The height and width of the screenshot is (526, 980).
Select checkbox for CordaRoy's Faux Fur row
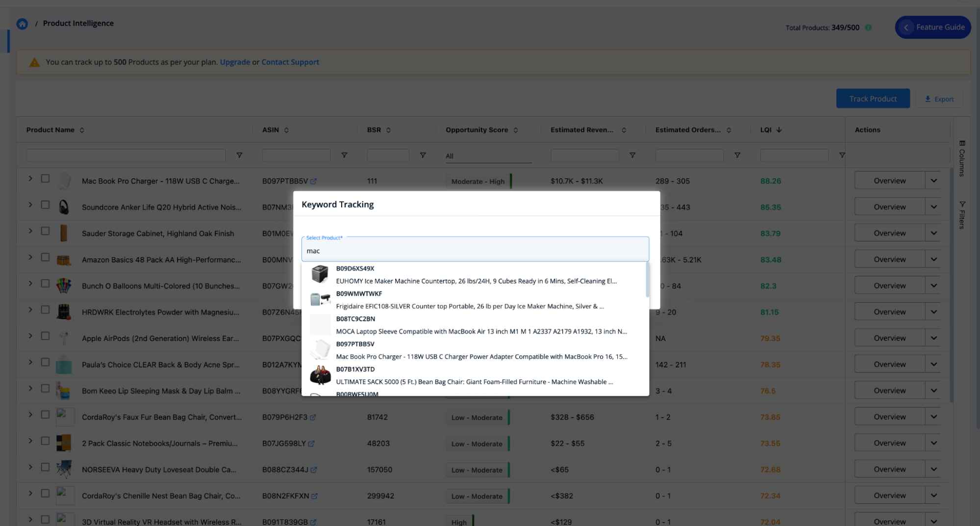click(x=45, y=415)
